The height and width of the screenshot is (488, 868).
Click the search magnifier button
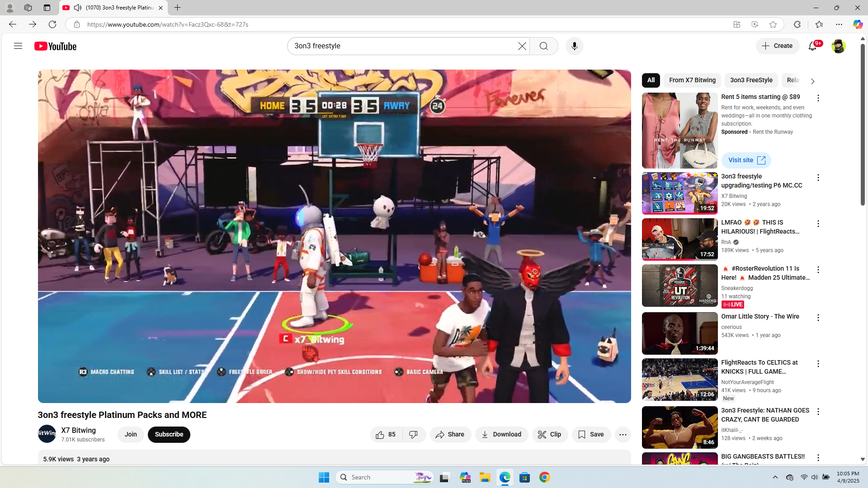click(544, 46)
